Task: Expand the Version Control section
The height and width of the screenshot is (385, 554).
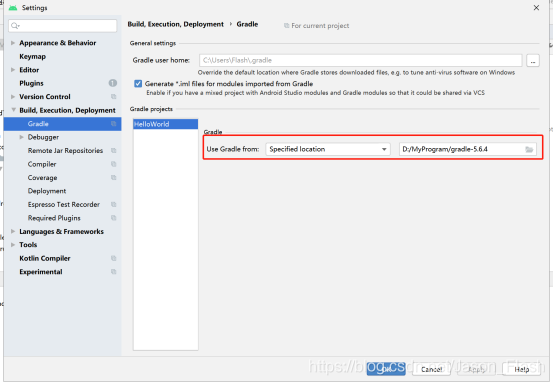Action: pos(13,96)
